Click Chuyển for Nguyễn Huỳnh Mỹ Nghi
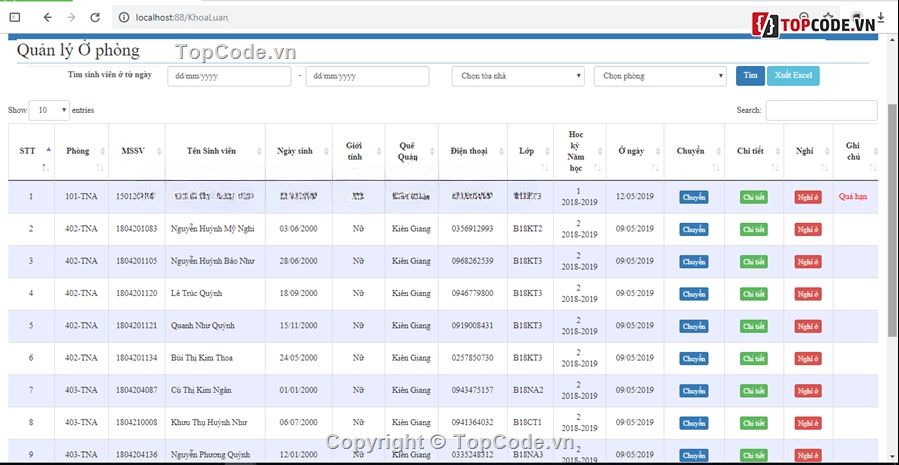This screenshot has width=899, height=465. 694,229
